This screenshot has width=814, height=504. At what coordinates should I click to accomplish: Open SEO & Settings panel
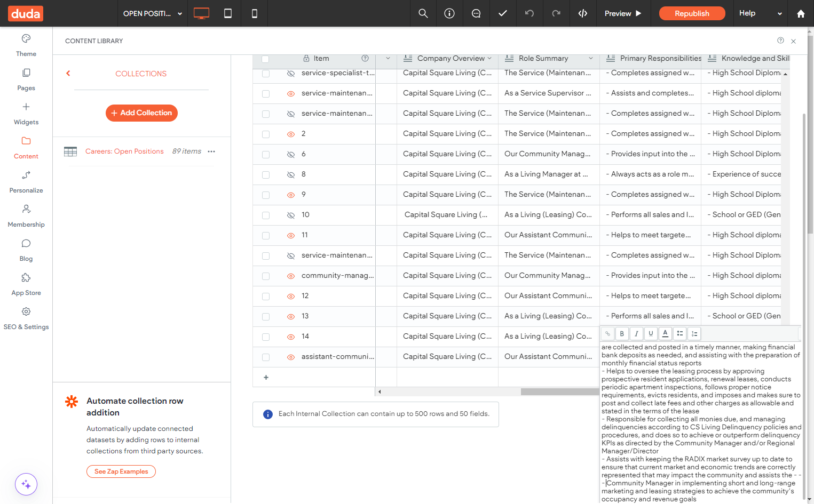(x=26, y=318)
